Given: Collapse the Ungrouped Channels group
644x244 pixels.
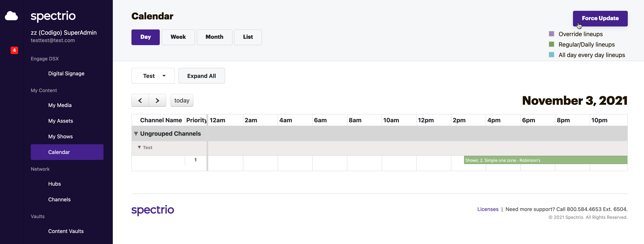Looking at the screenshot, I should tap(136, 133).
